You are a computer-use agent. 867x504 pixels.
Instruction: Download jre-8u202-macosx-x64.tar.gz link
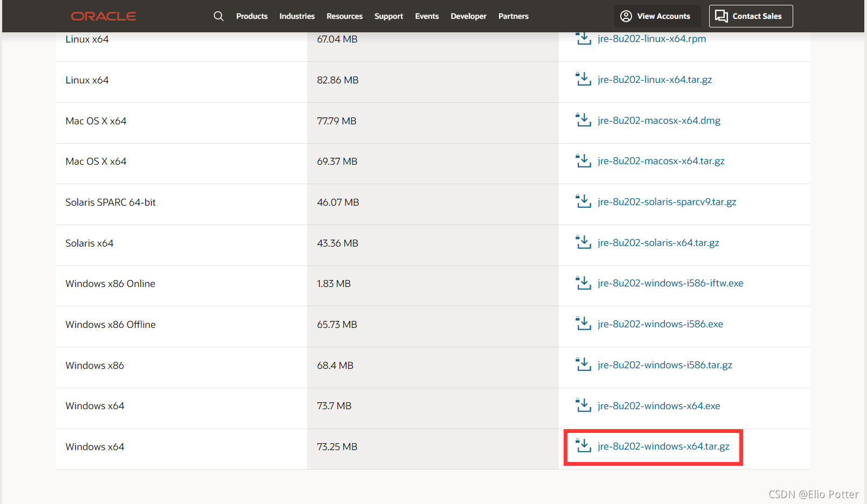tap(661, 161)
